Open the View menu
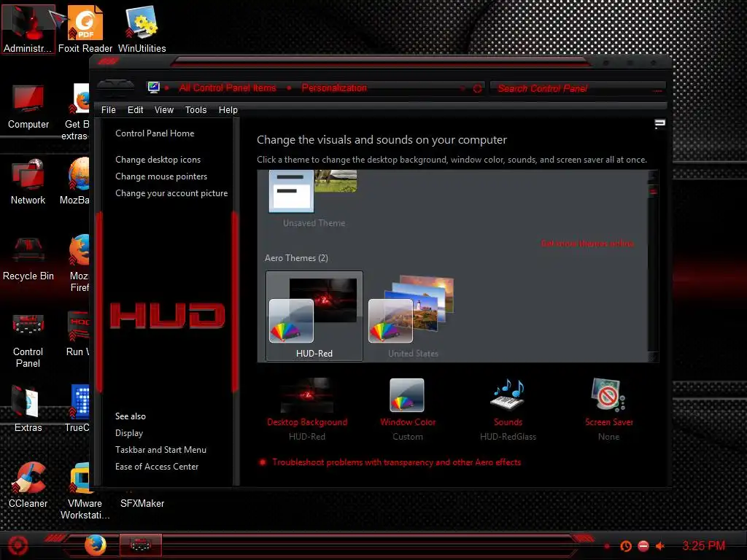This screenshot has height=560, width=747. tap(164, 110)
